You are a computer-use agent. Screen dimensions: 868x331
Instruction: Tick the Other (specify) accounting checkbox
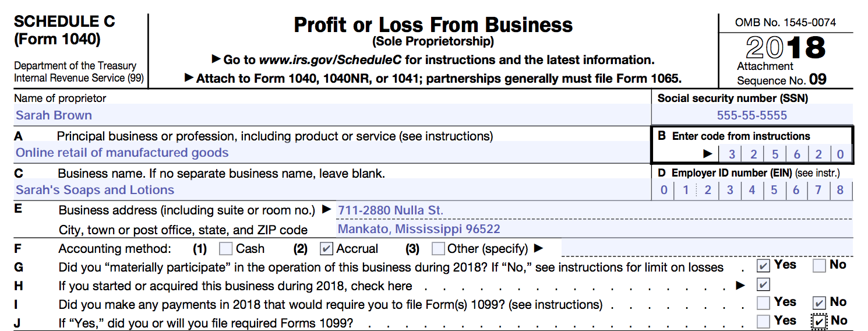click(438, 249)
